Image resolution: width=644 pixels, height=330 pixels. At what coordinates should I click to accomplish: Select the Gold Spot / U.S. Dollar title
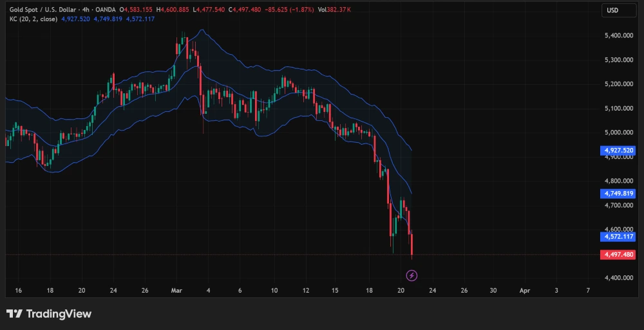tap(44, 10)
